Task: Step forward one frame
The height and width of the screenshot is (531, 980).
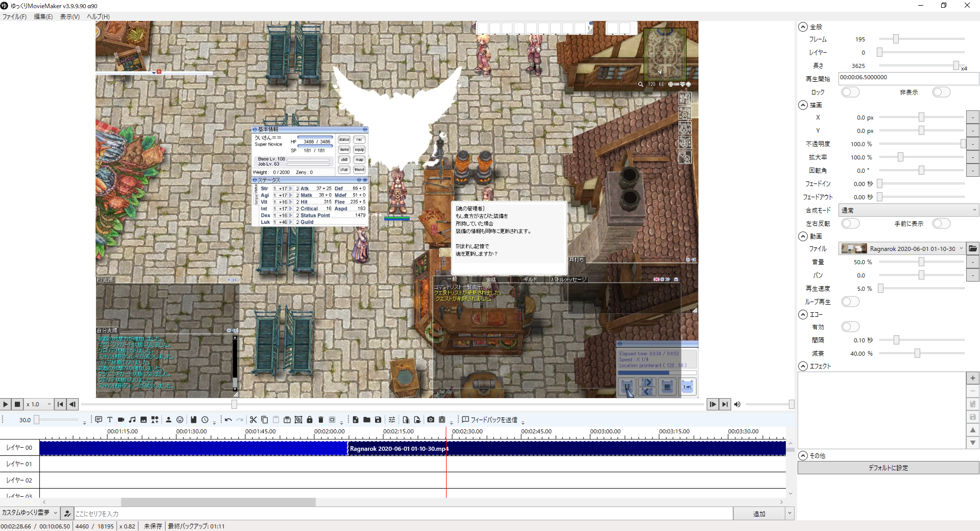Action: pos(713,404)
